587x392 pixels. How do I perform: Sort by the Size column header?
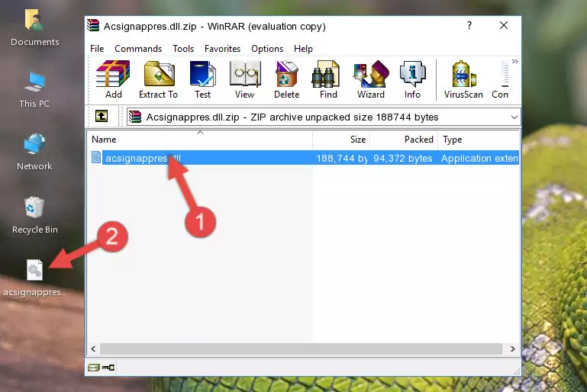[341, 140]
